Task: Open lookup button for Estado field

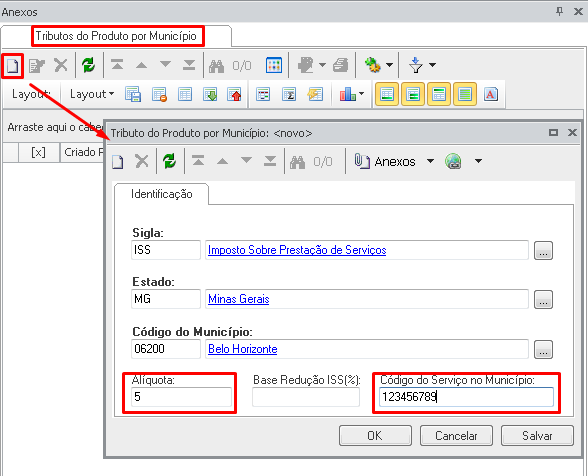Action: click(x=543, y=299)
